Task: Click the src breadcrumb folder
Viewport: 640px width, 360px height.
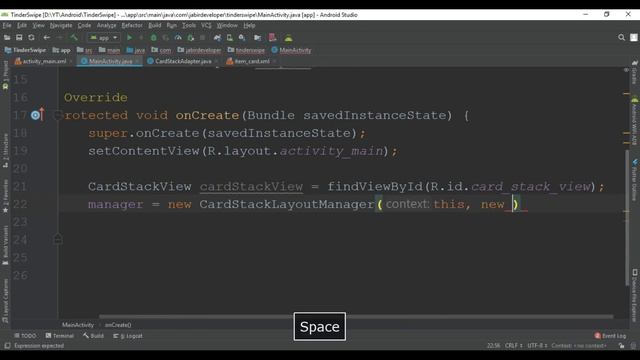Action: click(x=84, y=50)
